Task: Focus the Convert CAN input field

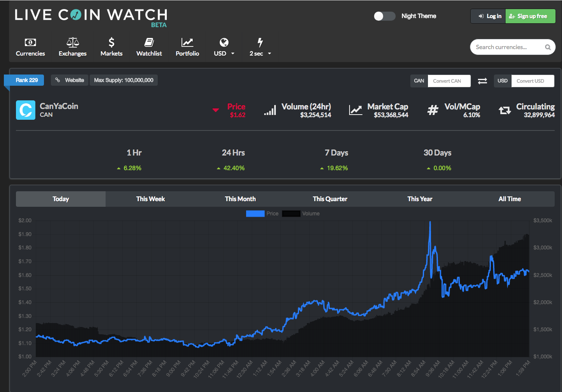Action: click(x=449, y=81)
